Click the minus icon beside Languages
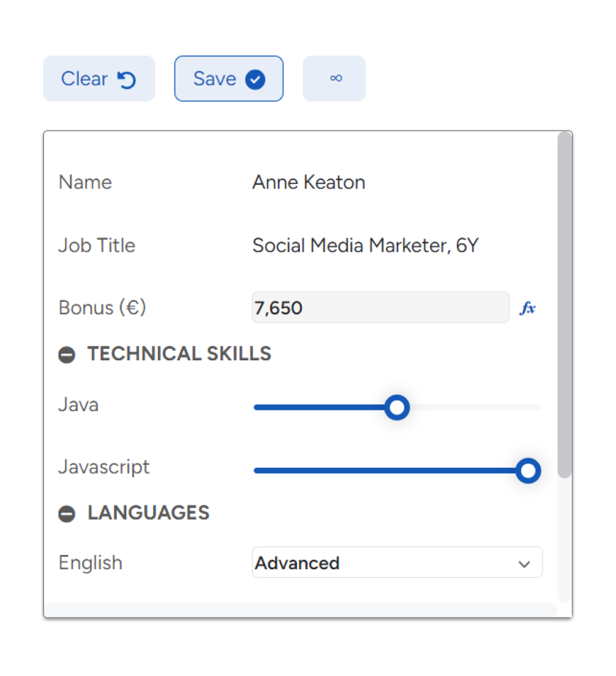Viewport: 616px width, 676px height. pos(67,514)
